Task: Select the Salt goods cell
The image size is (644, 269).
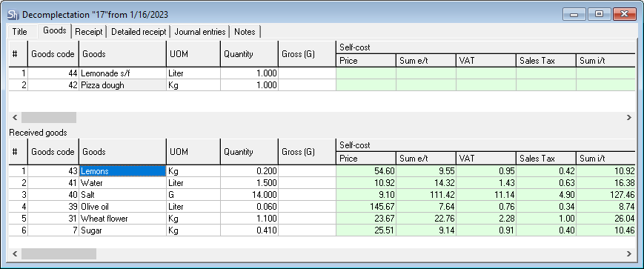Action: click(x=122, y=195)
